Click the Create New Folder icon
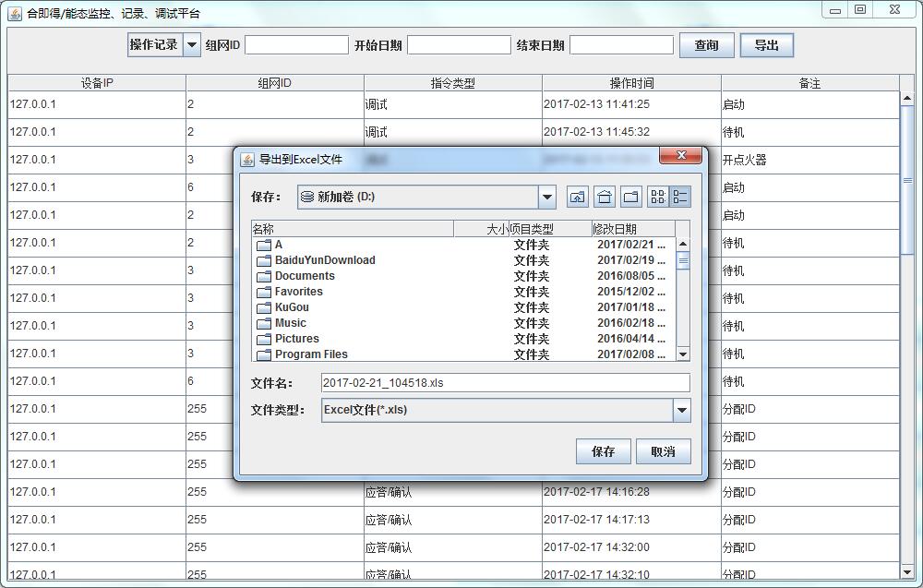The height and width of the screenshot is (588, 923). (x=631, y=196)
